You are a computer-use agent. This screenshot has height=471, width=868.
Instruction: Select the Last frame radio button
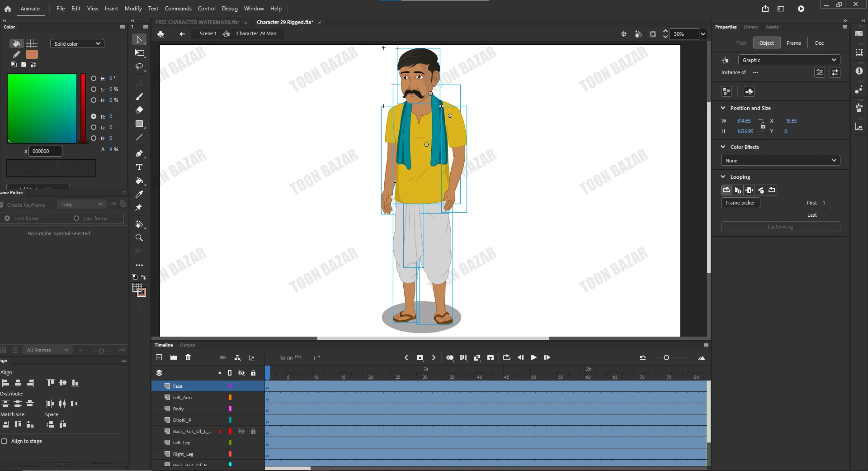[76, 218]
